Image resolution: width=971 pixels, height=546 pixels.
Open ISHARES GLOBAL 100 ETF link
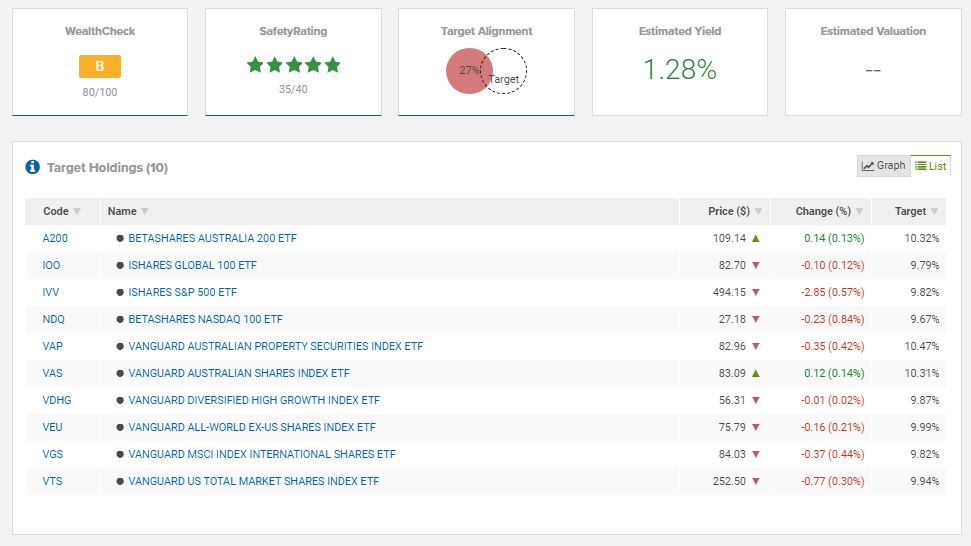pos(192,265)
